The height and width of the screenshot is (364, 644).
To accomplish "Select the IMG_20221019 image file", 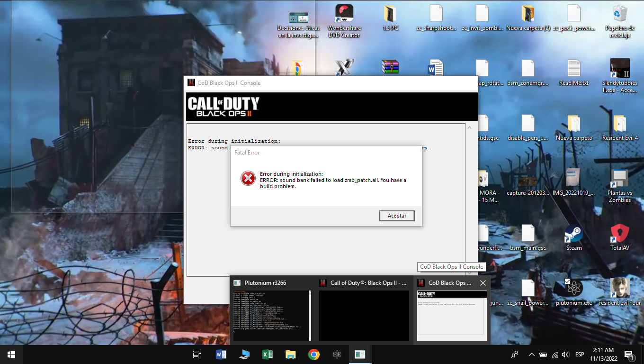I will [x=573, y=182].
